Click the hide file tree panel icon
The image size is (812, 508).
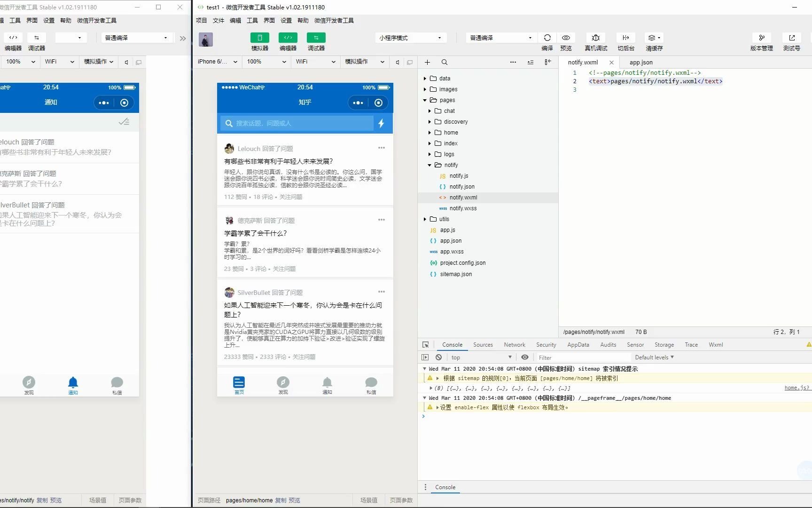(548, 62)
